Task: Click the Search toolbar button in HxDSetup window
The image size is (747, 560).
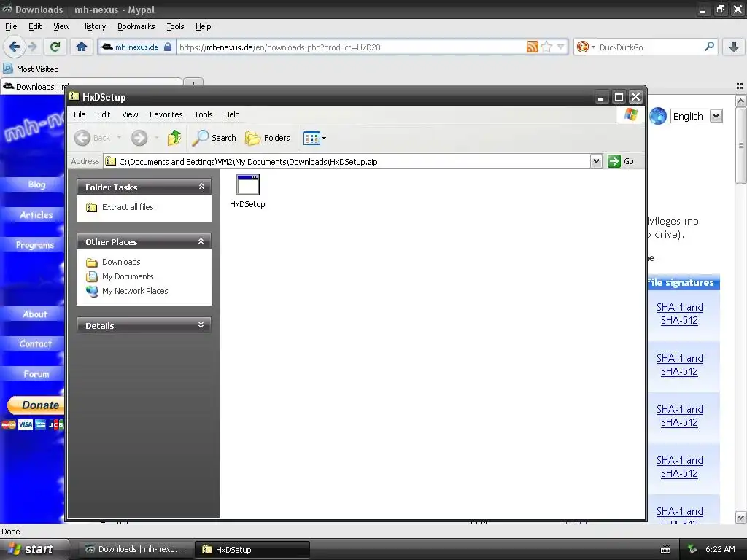Action: pyautogui.click(x=214, y=138)
